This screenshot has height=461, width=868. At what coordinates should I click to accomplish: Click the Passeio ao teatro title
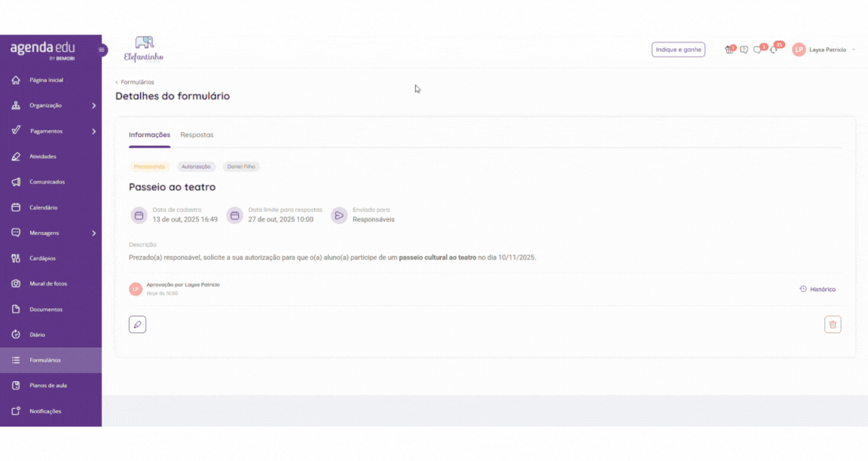(x=172, y=187)
